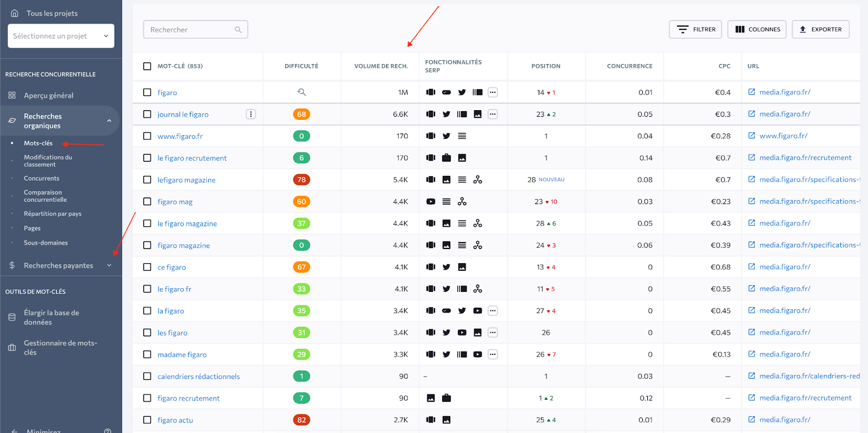Sort by the POSITION column header

[546, 66]
